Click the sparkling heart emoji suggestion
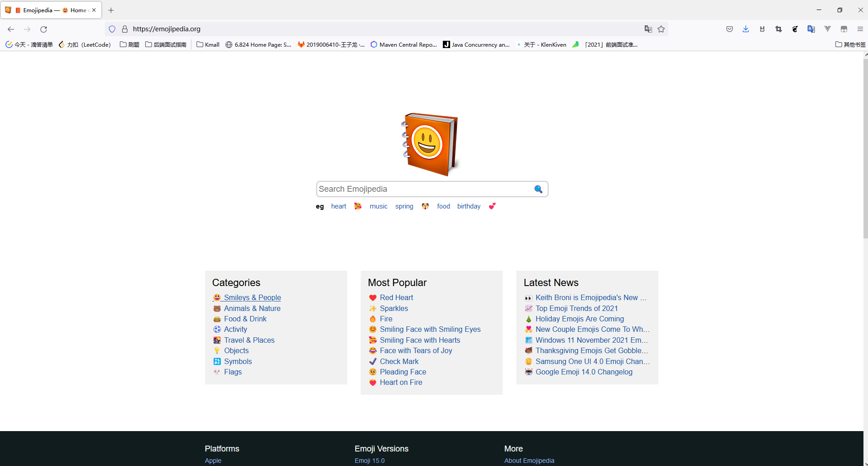Image resolution: width=868 pixels, height=466 pixels. click(492, 206)
